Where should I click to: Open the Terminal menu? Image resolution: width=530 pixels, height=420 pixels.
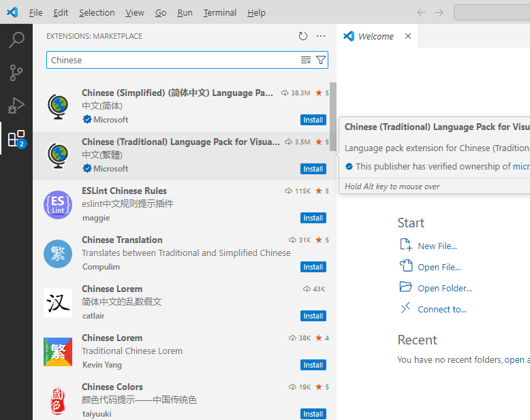pos(220,13)
